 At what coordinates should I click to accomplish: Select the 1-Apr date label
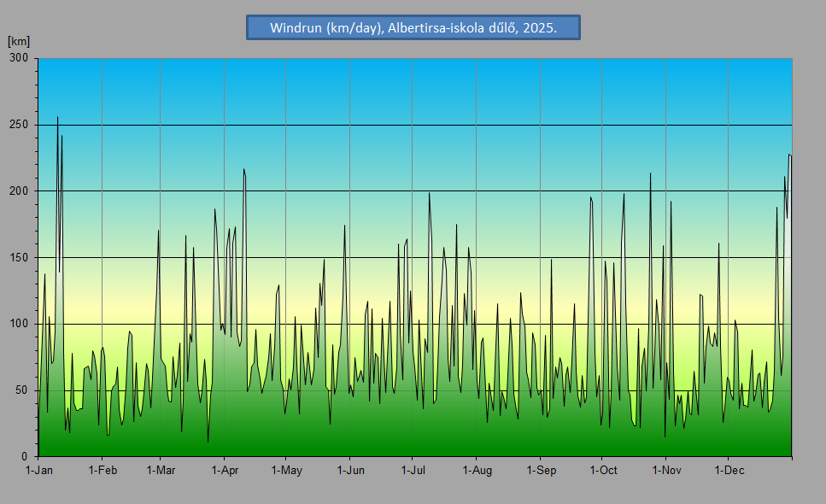(x=224, y=470)
